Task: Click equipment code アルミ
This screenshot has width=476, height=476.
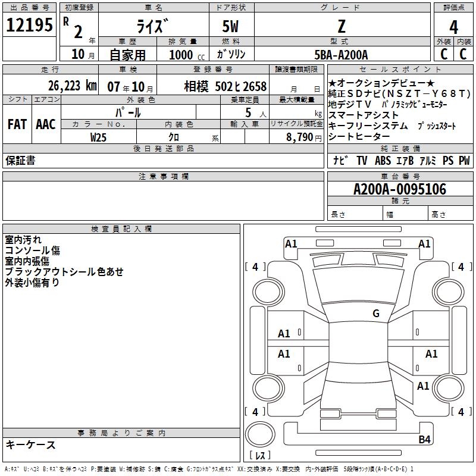Action: (428, 160)
